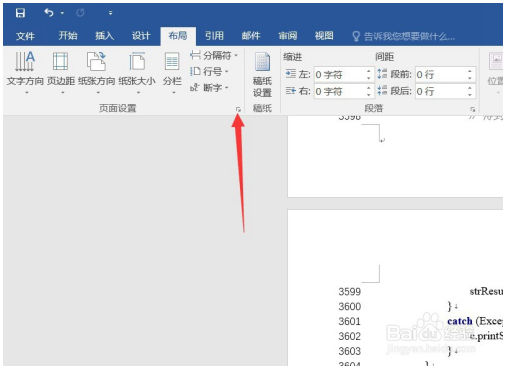Open the 页面设置 dialog launcher

pos(238,109)
